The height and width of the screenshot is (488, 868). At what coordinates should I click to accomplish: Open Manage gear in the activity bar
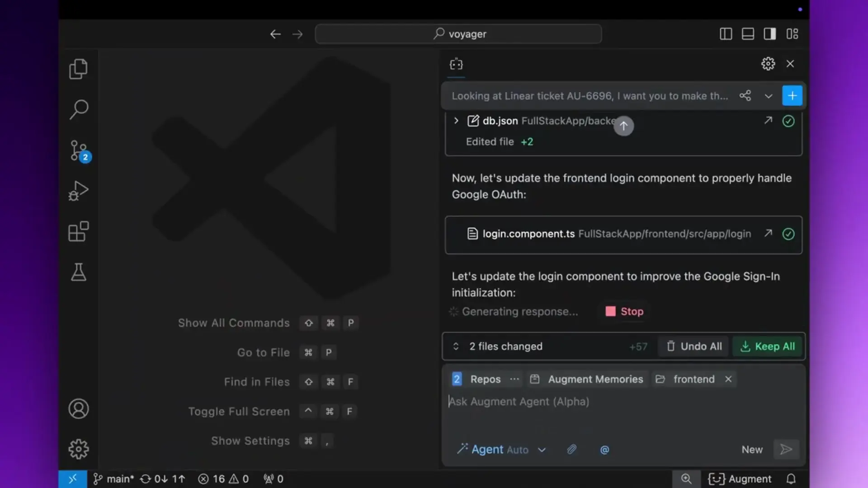click(x=78, y=449)
